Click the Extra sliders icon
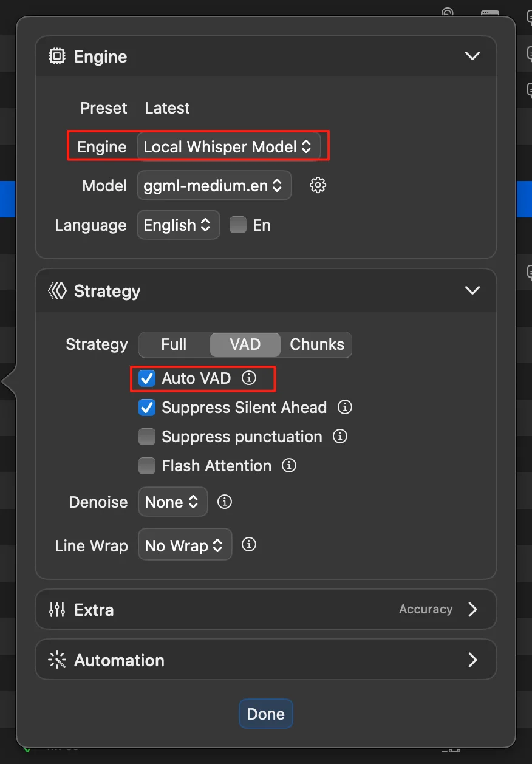 [x=57, y=610]
